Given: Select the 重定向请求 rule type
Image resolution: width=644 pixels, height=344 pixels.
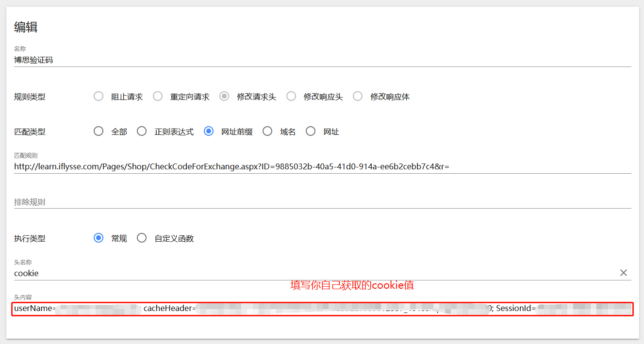Looking at the screenshot, I should coord(158,96).
